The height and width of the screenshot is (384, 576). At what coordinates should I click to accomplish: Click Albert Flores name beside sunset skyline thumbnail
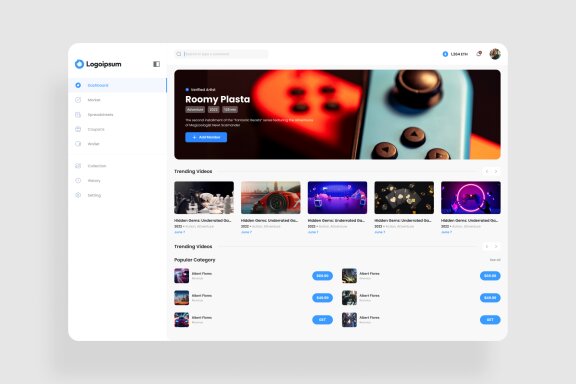click(202, 295)
